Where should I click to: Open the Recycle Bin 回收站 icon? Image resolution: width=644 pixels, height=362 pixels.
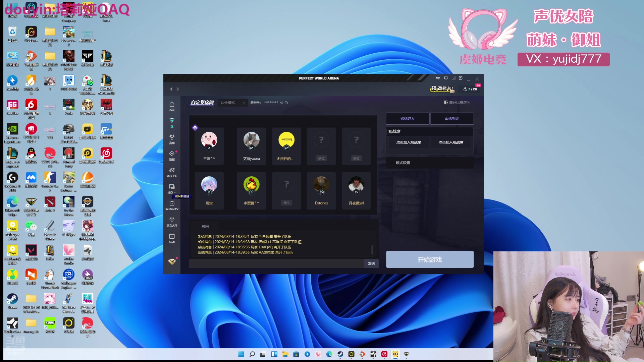(x=12, y=34)
